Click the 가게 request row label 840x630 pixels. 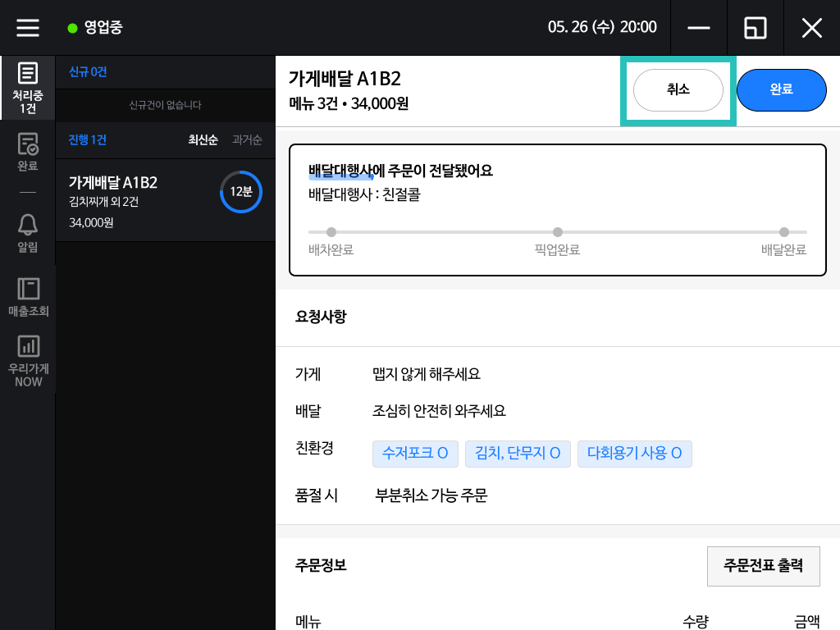click(308, 374)
